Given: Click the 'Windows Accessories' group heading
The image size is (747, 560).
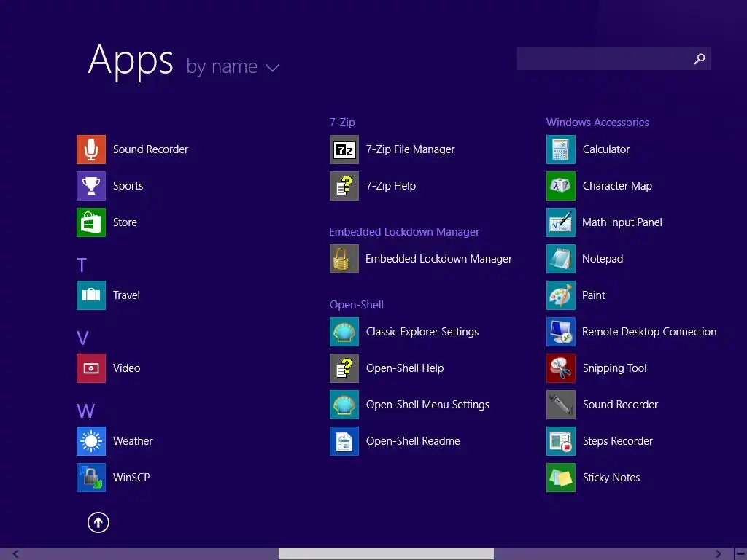Looking at the screenshot, I should 597,122.
